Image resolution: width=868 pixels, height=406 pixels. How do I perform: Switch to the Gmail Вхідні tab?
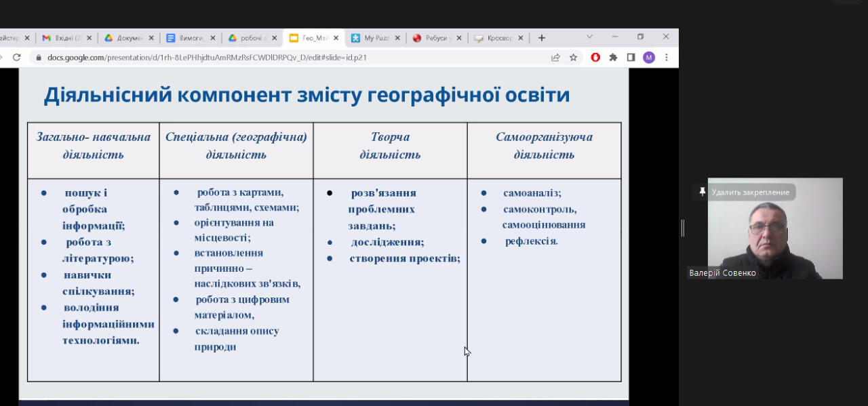coord(62,38)
